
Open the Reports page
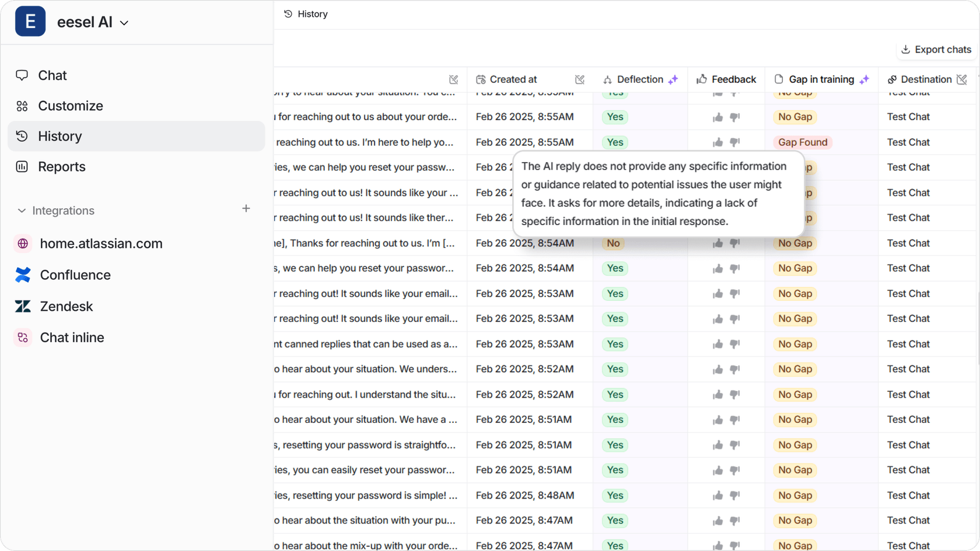click(x=61, y=166)
